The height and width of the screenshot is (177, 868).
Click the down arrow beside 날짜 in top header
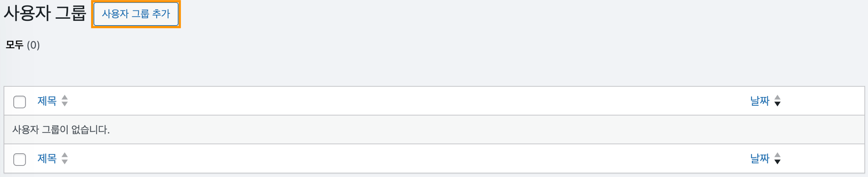click(777, 104)
